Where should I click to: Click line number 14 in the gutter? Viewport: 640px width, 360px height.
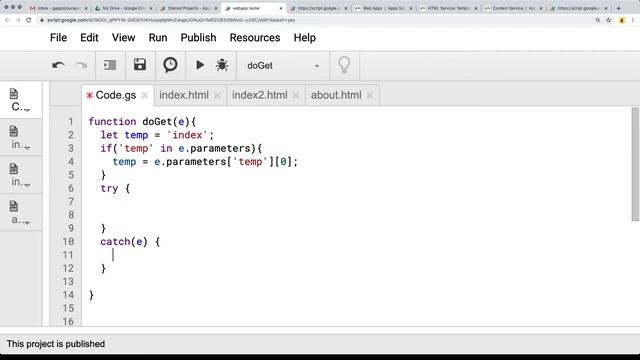[x=68, y=295]
